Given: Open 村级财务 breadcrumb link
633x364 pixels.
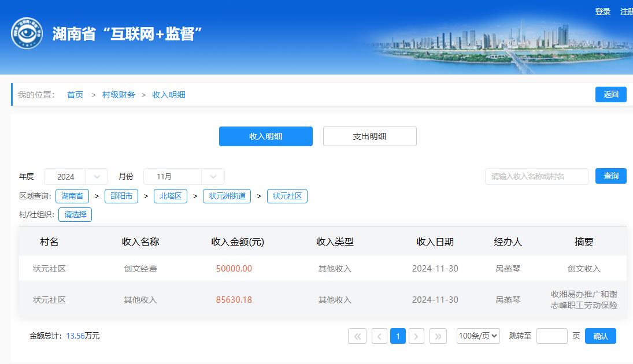Looking at the screenshot, I should tap(119, 95).
